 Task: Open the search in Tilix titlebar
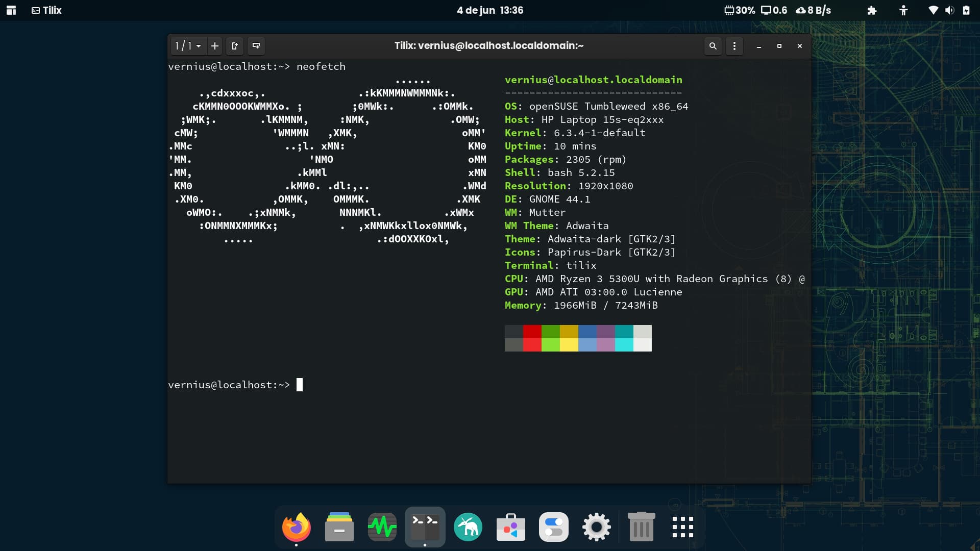pos(713,46)
